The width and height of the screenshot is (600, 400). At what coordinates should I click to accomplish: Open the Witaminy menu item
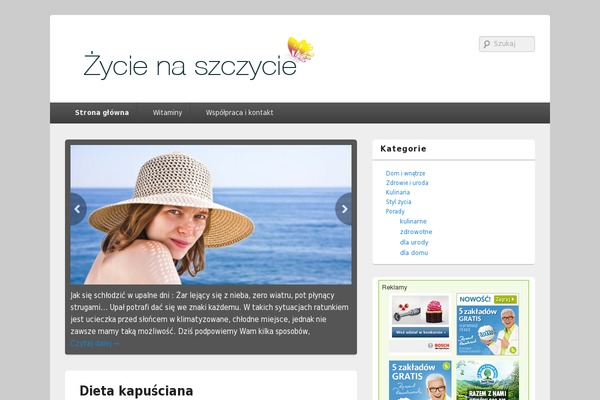point(167,113)
